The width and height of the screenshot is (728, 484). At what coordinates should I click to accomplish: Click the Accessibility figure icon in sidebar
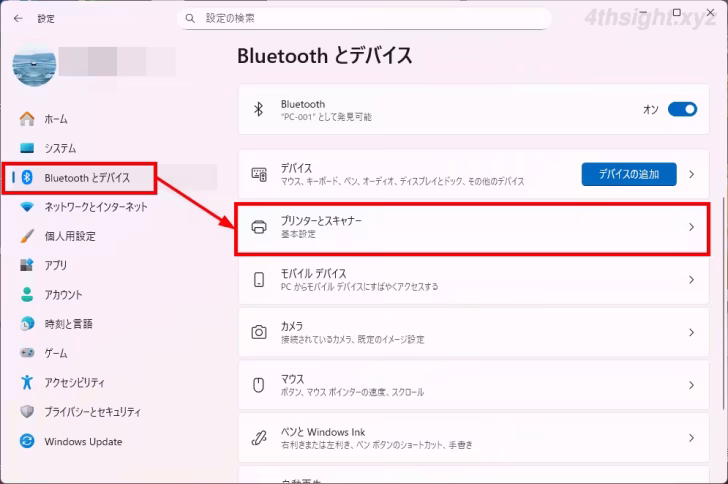[27, 382]
